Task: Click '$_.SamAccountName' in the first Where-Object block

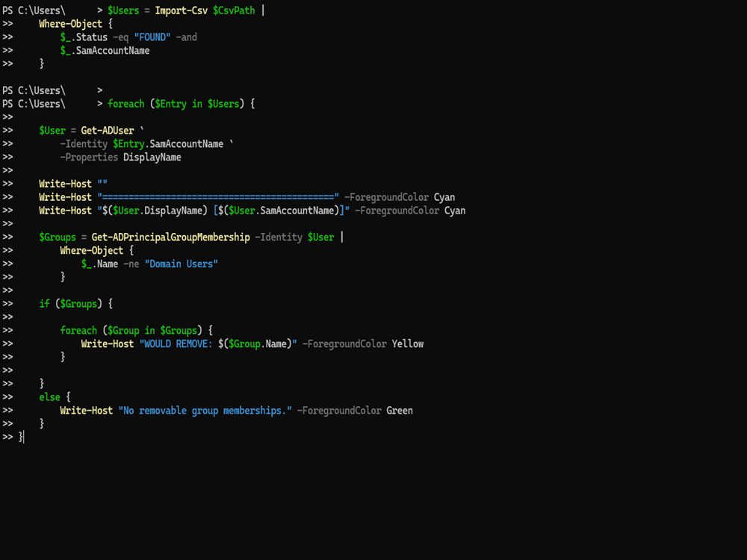Action: coord(105,51)
